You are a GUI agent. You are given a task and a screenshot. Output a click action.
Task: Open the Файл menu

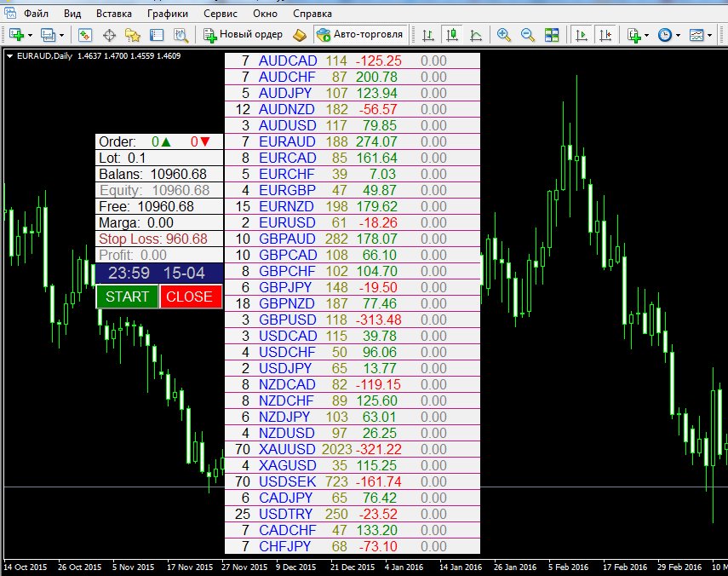(x=36, y=14)
